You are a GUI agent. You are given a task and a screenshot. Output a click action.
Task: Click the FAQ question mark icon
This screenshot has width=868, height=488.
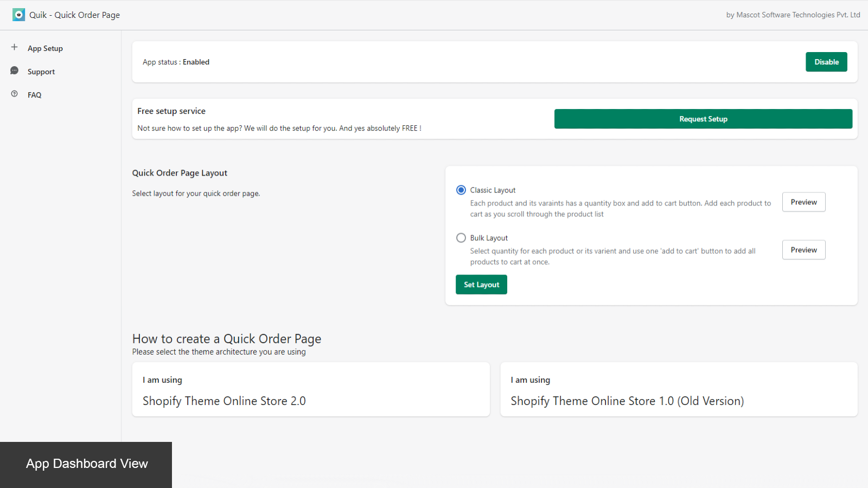pyautogui.click(x=15, y=94)
